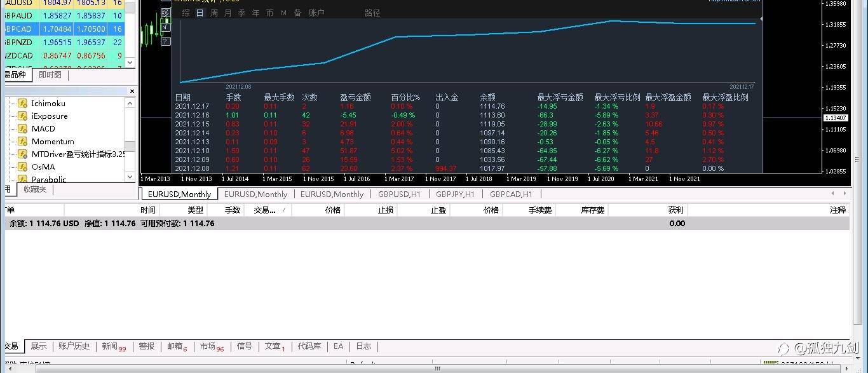Open the 警报 alerts tab
Screen dimensions: 868x373
click(x=147, y=346)
